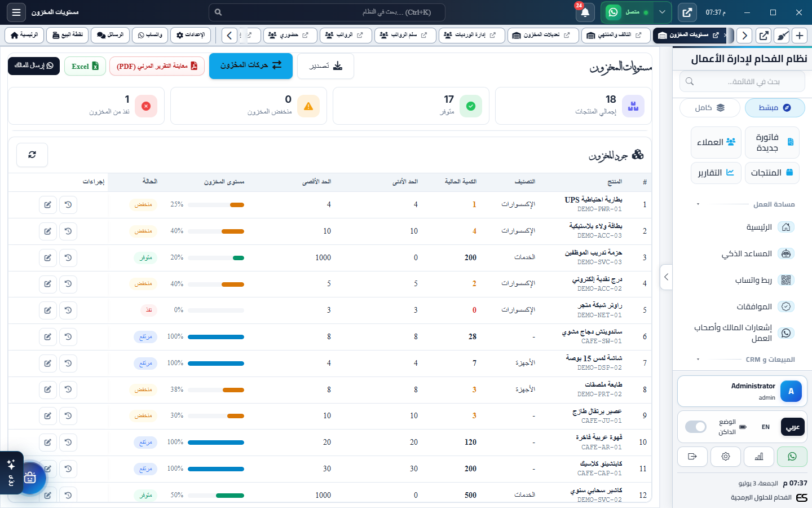The width and height of the screenshot is (812, 508).
Task: Toggle the dark mode switch
Action: pos(696,427)
